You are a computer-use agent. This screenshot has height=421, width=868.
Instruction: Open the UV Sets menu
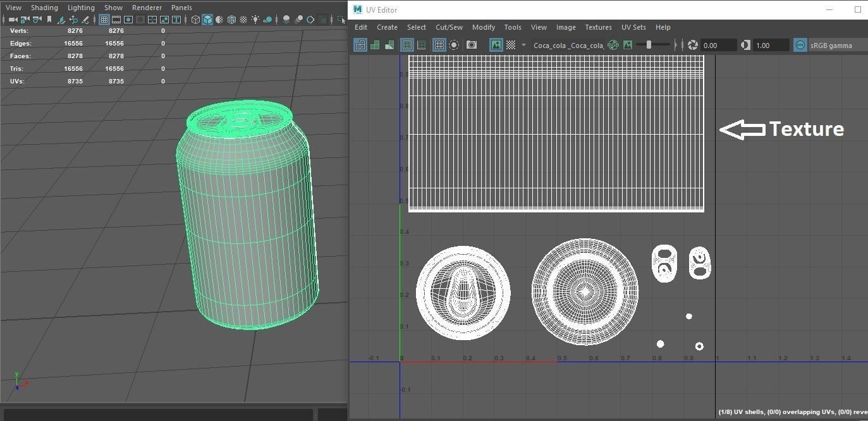pyautogui.click(x=633, y=27)
